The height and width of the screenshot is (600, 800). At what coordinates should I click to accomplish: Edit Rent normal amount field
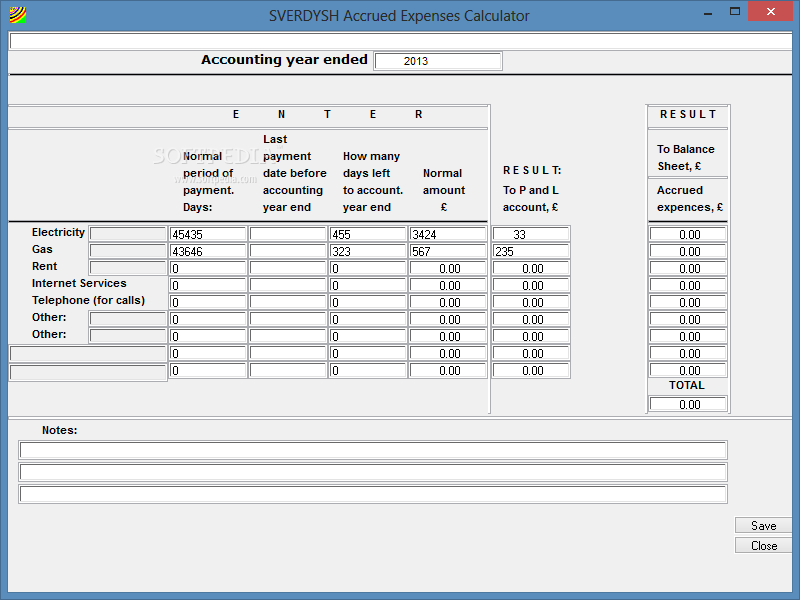click(448, 268)
